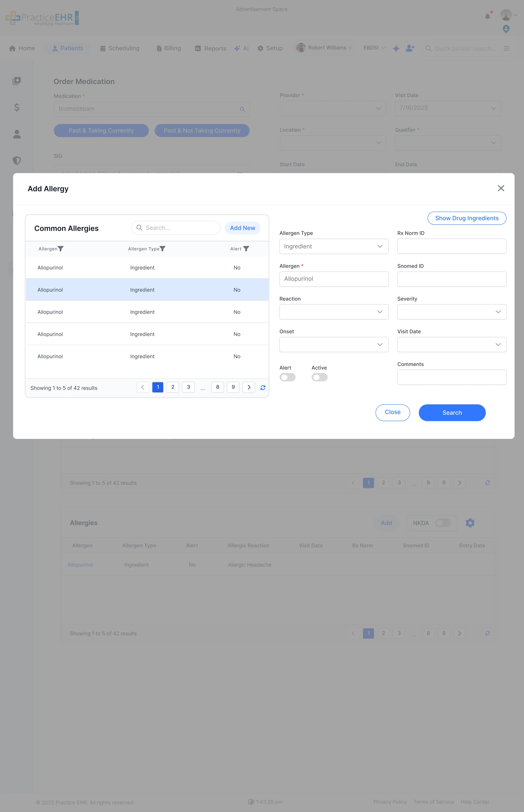Image resolution: width=524 pixels, height=812 pixels.
Task: Click the add medical record icon in sidebar
Action: 17,81
